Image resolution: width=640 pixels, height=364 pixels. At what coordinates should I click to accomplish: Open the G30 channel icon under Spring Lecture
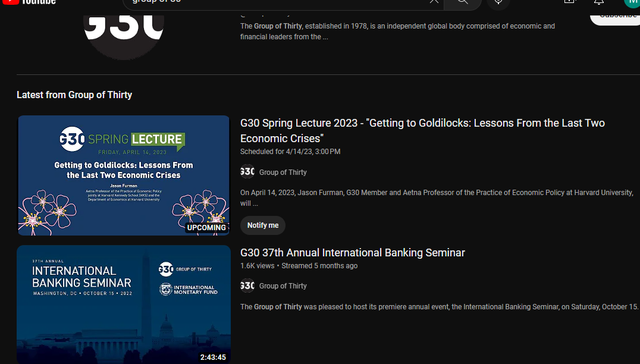pos(247,172)
